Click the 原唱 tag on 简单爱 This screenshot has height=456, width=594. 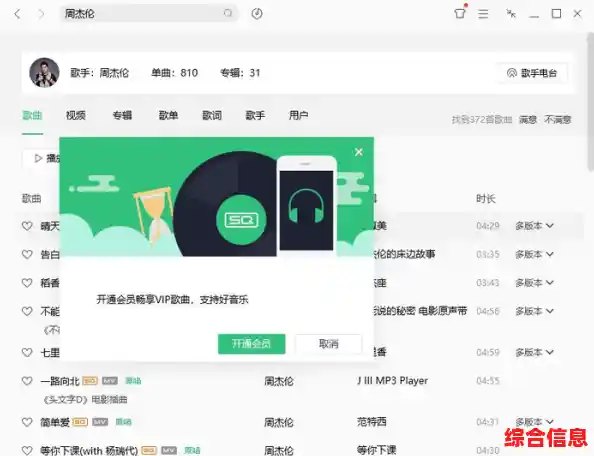(123, 422)
